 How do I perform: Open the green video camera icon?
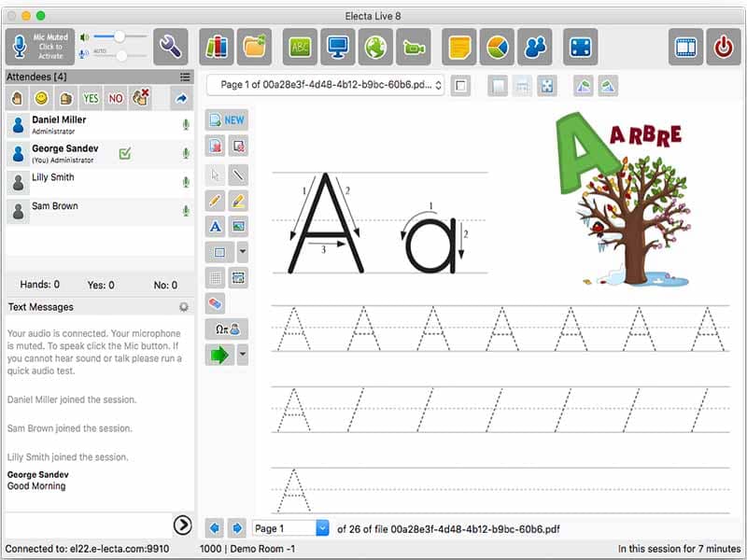(x=414, y=47)
